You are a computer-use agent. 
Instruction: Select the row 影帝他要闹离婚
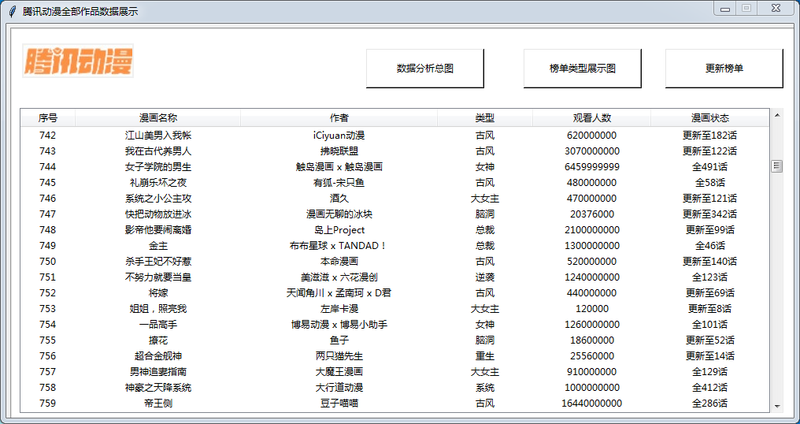394,230
